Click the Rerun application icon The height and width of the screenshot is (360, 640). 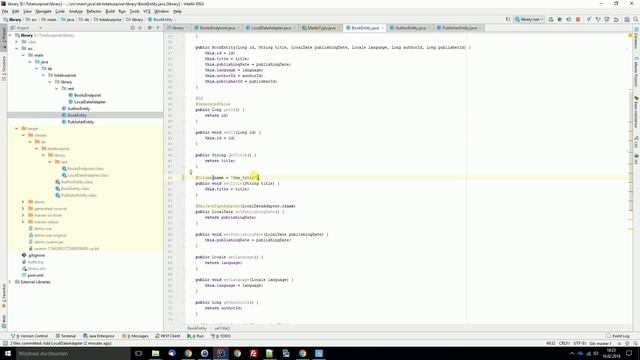551,19
